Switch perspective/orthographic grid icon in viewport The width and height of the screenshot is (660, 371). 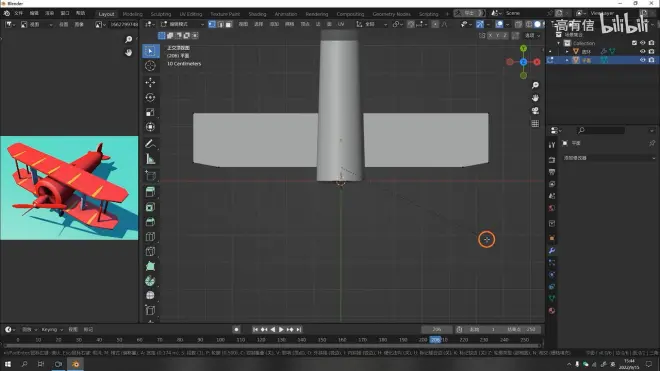pos(535,124)
